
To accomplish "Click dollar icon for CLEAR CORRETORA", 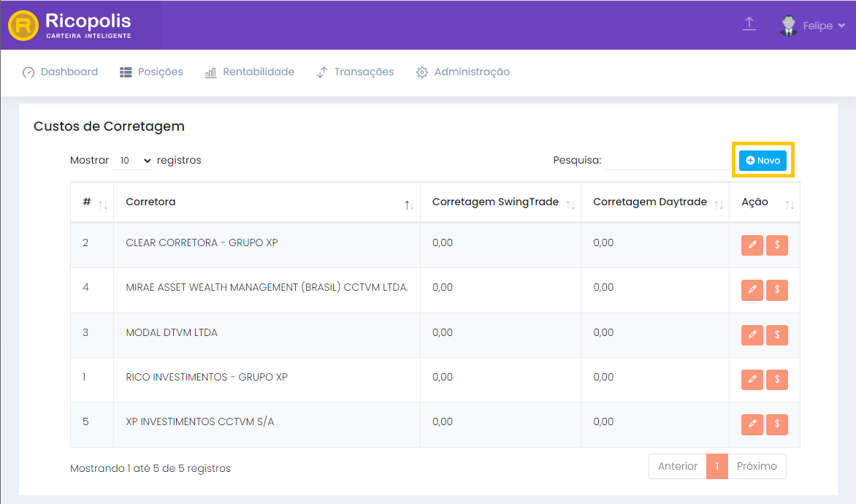I will [x=777, y=245].
